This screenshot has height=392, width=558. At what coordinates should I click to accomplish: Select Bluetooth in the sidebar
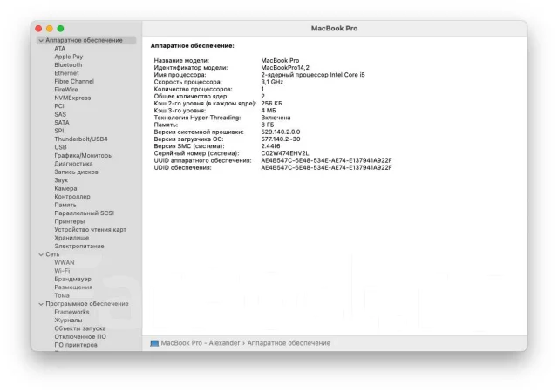pos(68,64)
